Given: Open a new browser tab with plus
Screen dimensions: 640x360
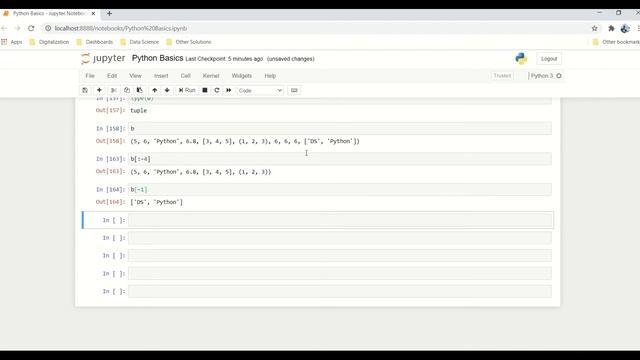Looking at the screenshot, I should coord(109,13).
